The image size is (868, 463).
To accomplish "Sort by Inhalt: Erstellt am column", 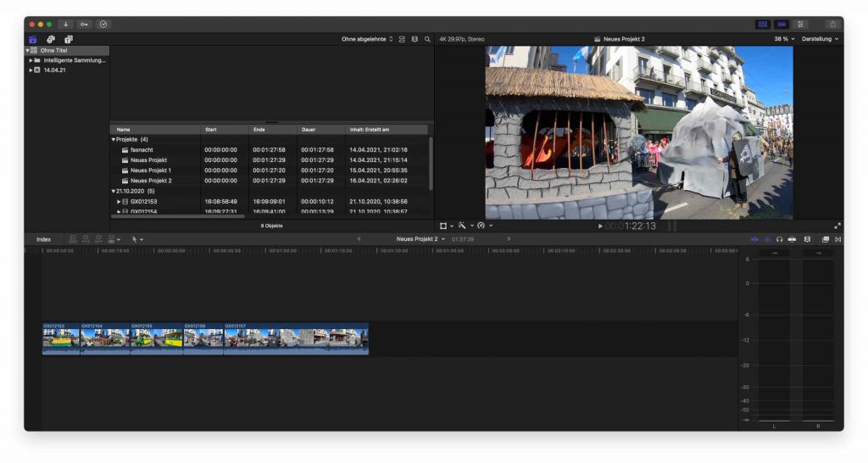I will pos(387,130).
